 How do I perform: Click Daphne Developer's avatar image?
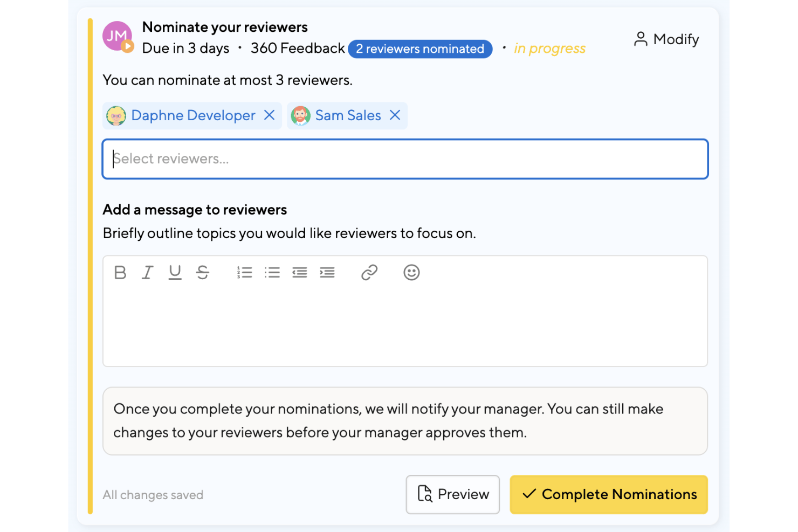(116, 115)
